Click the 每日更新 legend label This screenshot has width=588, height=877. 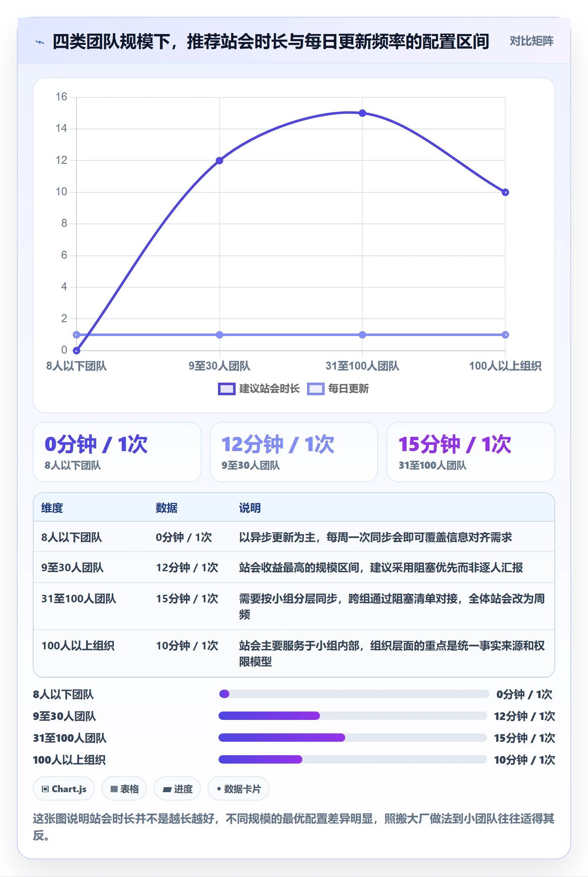[348, 389]
